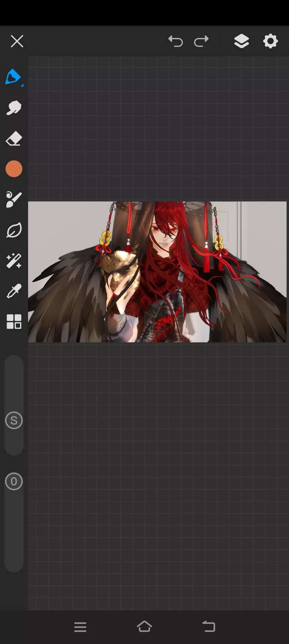Go to Android home screen
This screenshot has height=644, width=289.
pyautogui.click(x=144, y=627)
